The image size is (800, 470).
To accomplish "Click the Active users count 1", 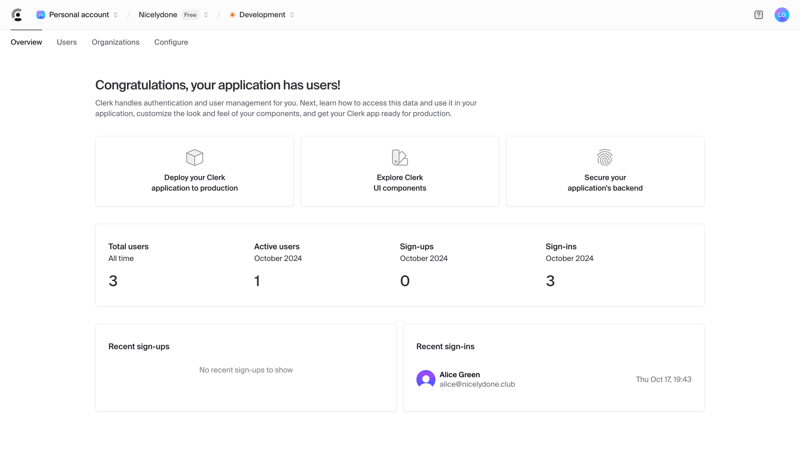I will coord(257,281).
